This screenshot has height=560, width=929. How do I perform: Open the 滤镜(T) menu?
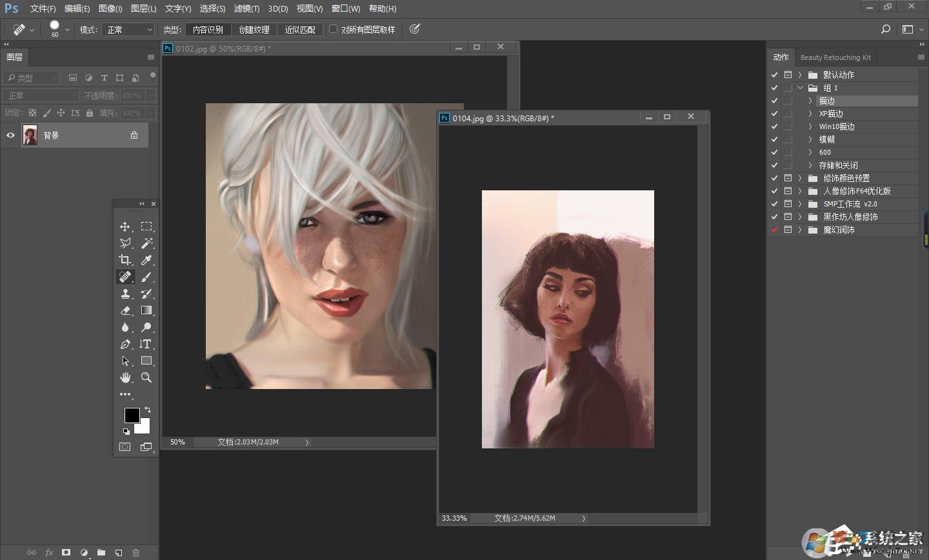(x=246, y=8)
